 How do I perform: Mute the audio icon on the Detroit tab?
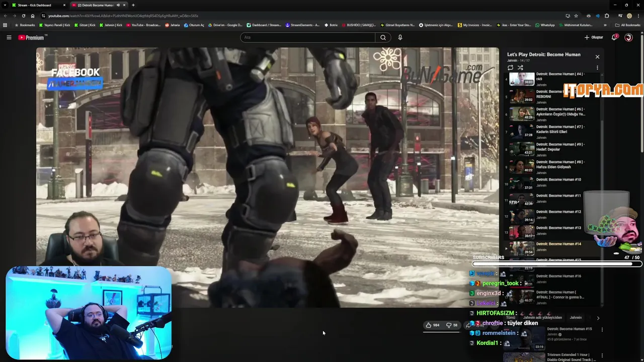(118, 5)
